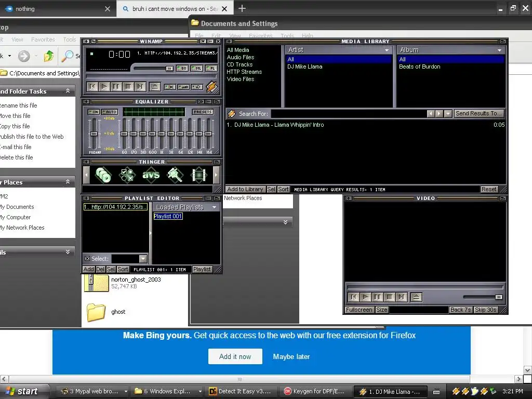This screenshot has width=532, height=399.
Task: Click the Media Library Reset button
Action: click(x=489, y=189)
